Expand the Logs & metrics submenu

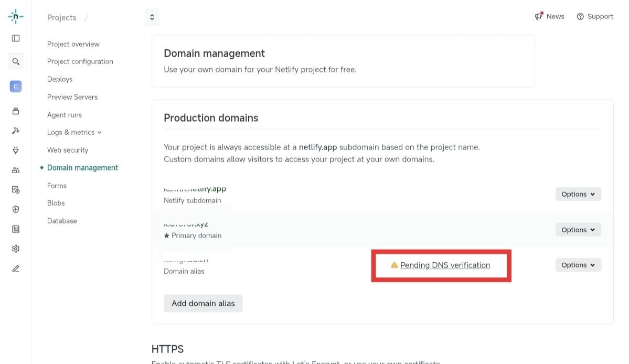click(x=74, y=132)
